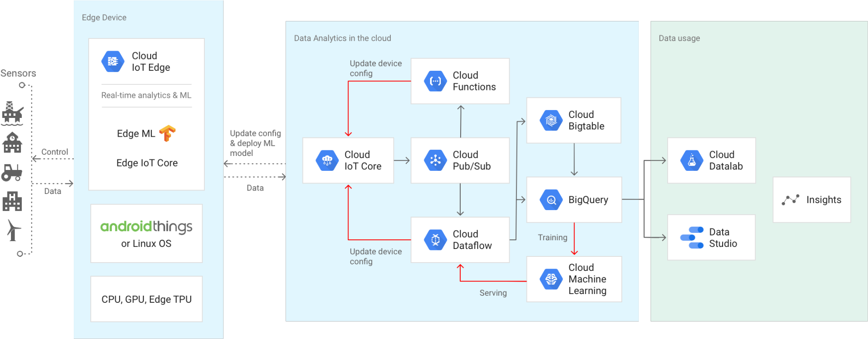Select the CPU, GPU, Edge TPU box
The height and width of the screenshot is (339, 868).
pyautogui.click(x=146, y=299)
